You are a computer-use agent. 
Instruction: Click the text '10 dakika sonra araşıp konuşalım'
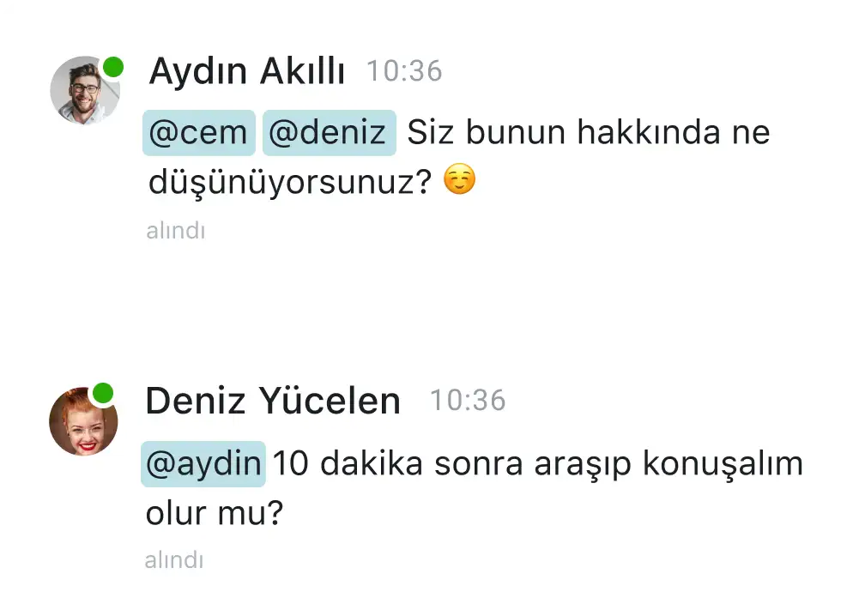[x=538, y=464]
